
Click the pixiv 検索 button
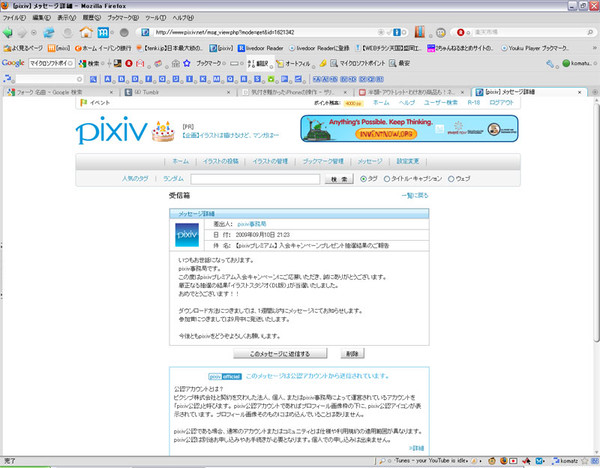tap(339, 179)
